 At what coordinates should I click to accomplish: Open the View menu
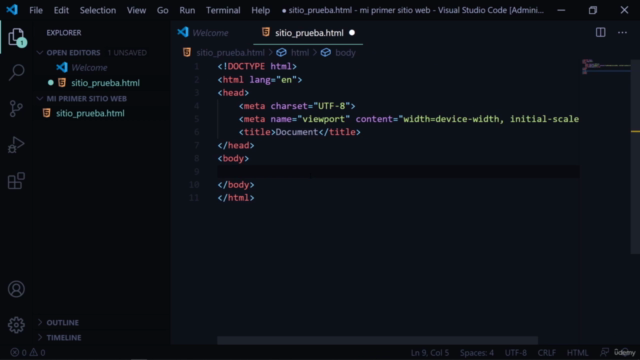136,10
